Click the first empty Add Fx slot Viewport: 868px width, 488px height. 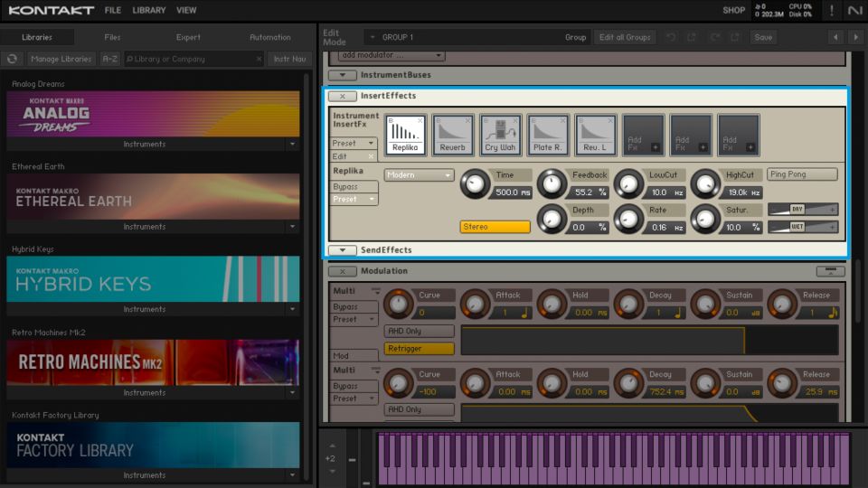pos(643,134)
